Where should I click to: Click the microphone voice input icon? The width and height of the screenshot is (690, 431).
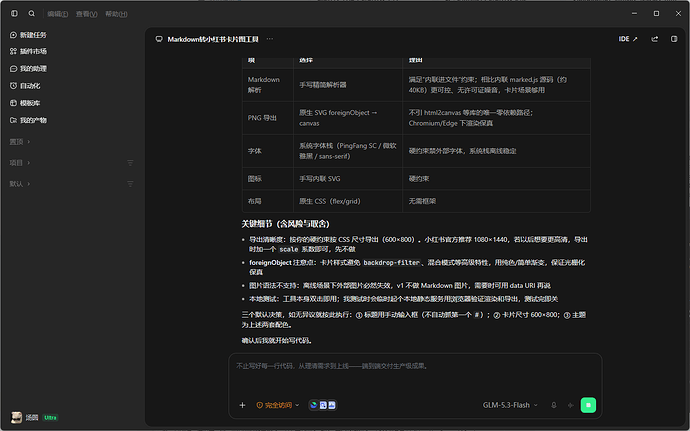(x=554, y=405)
